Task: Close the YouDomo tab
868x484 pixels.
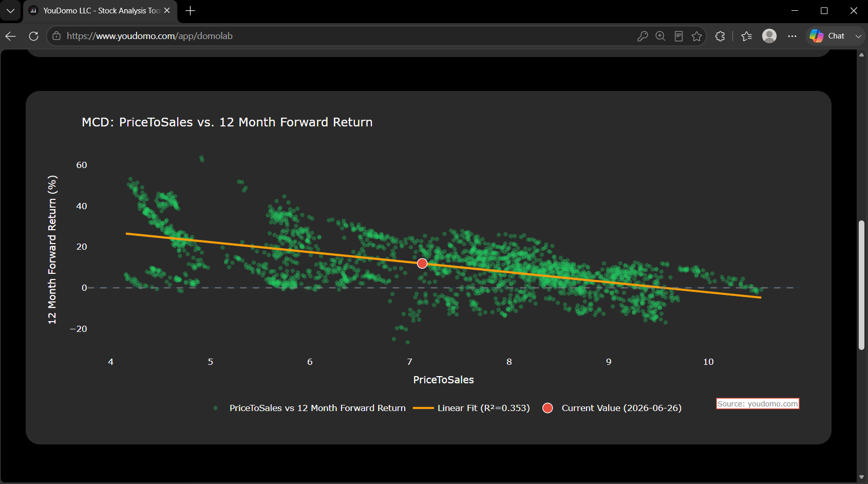Action: tap(167, 10)
